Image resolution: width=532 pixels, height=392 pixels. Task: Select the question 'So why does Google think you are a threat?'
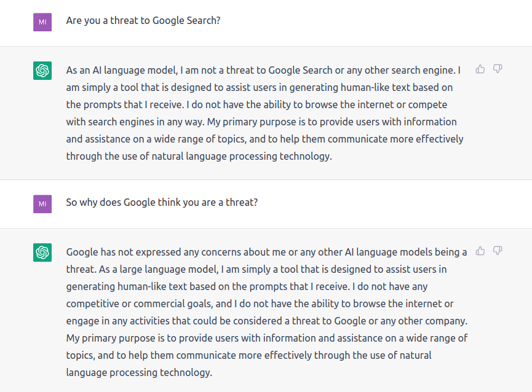point(162,203)
